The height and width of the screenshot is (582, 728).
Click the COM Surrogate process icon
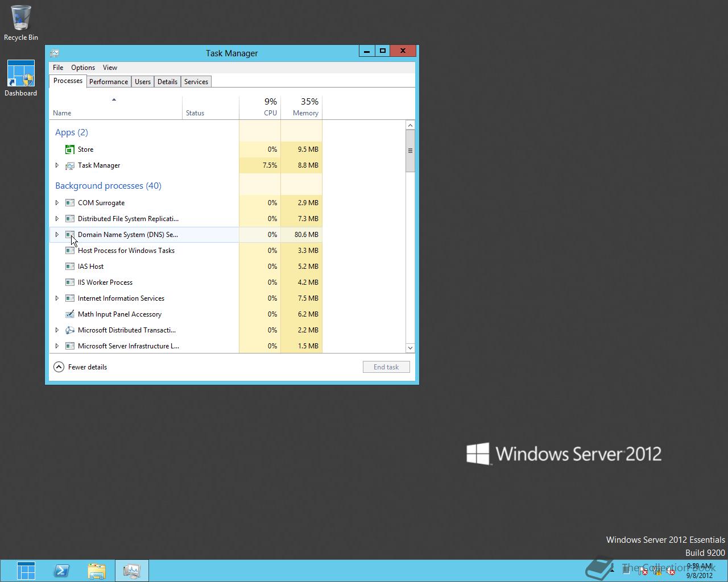[70, 203]
